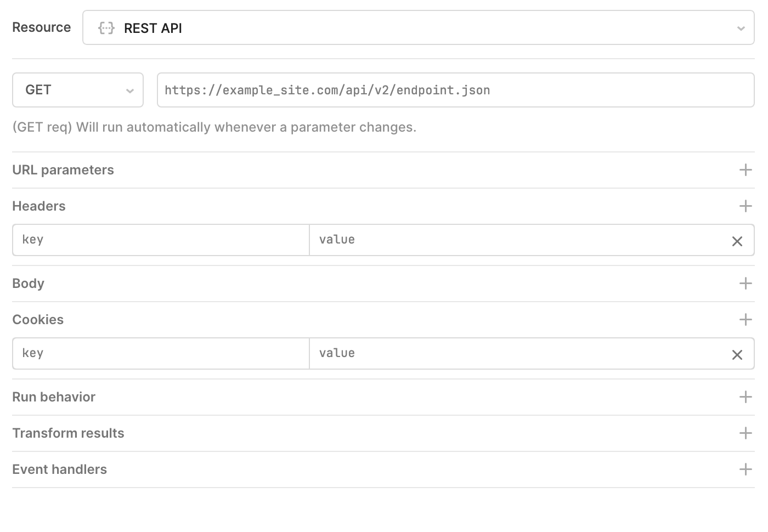Image resolution: width=768 pixels, height=532 pixels.
Task: Delete the Cookies key-value row
Action: coord(737,355)
